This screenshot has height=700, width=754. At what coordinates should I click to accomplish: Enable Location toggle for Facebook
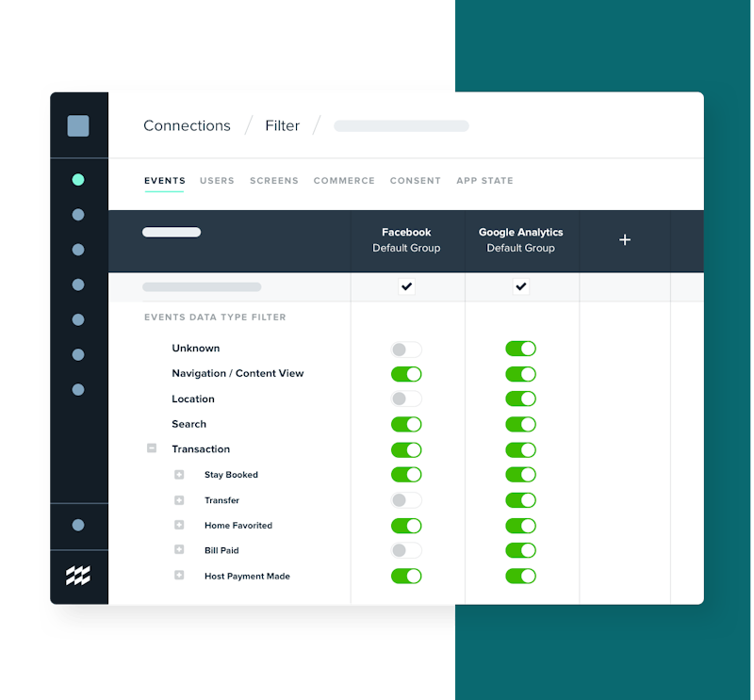[406, 399]
